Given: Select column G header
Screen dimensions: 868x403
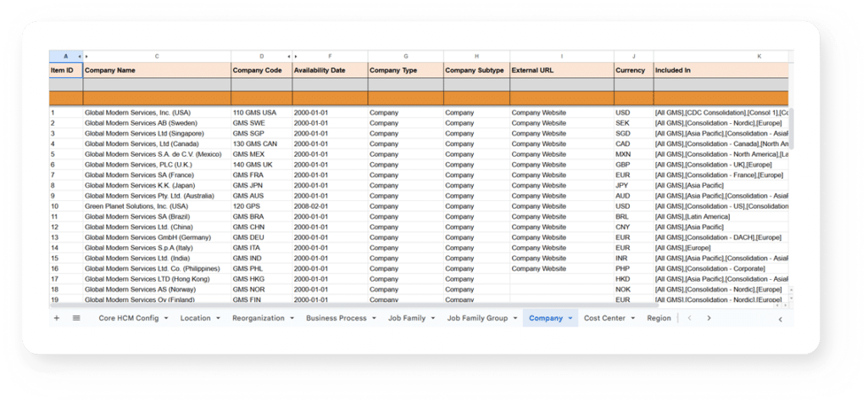Looking at the screenshot, I should pyautogui.click(x=406, y=57).
